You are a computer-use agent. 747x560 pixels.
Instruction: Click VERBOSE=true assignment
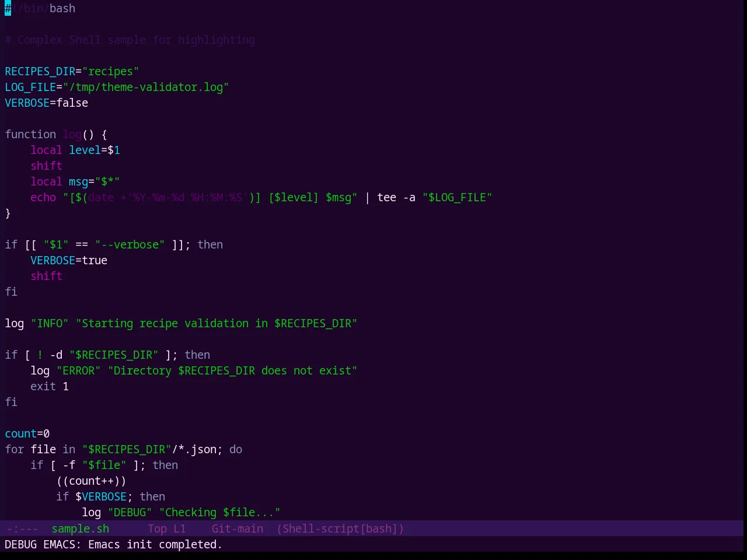69,260
